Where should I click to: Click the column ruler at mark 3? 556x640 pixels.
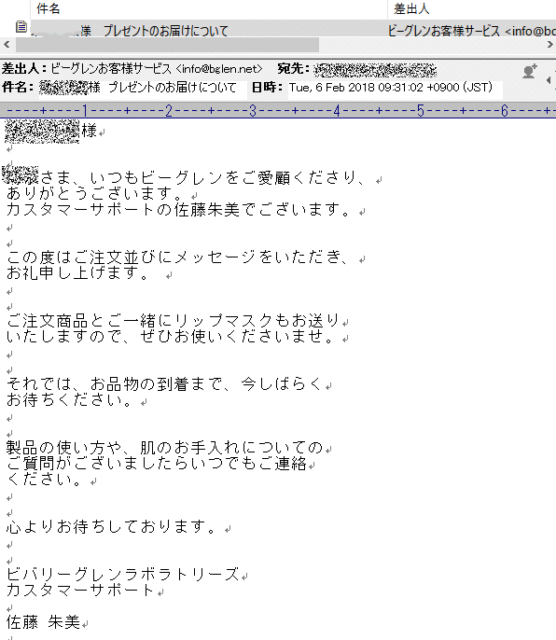253,111
